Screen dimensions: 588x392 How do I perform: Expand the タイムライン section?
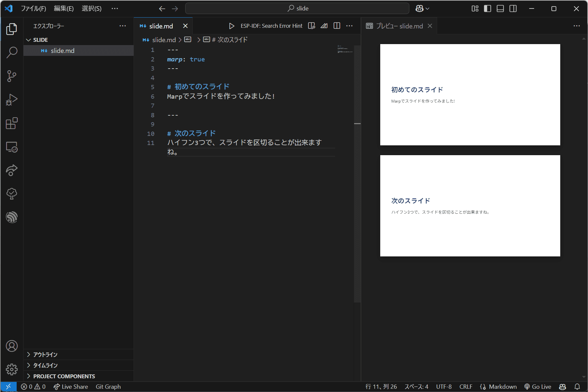[x=45, y=365]
